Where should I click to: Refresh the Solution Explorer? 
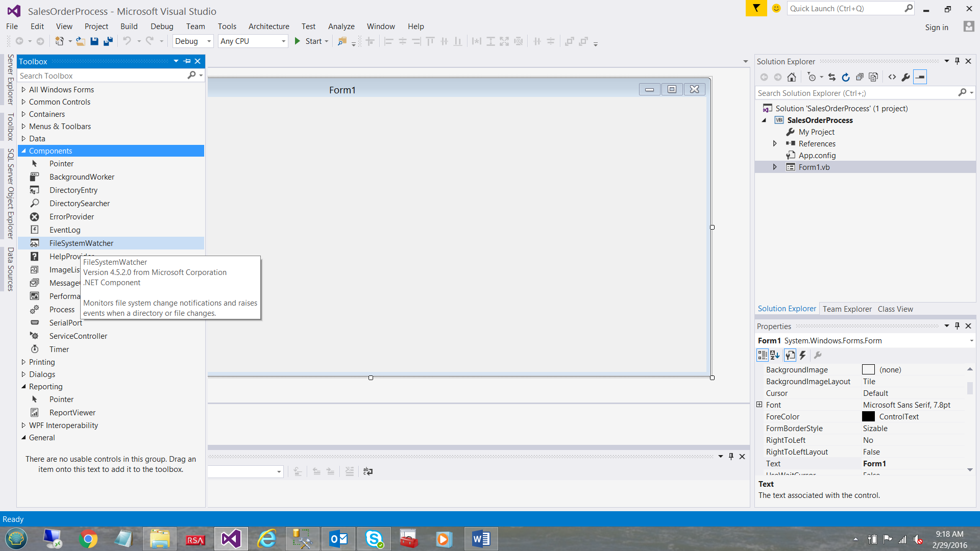pos(846,77)
